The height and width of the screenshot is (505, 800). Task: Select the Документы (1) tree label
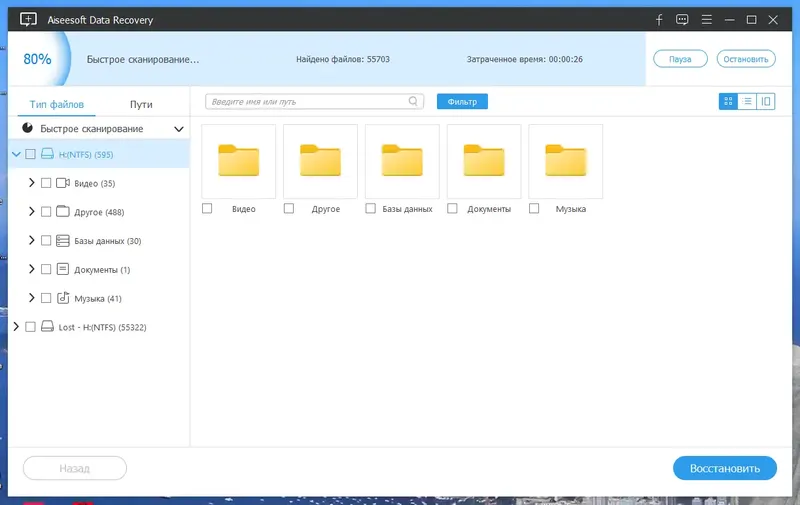[x=102, y=270]
